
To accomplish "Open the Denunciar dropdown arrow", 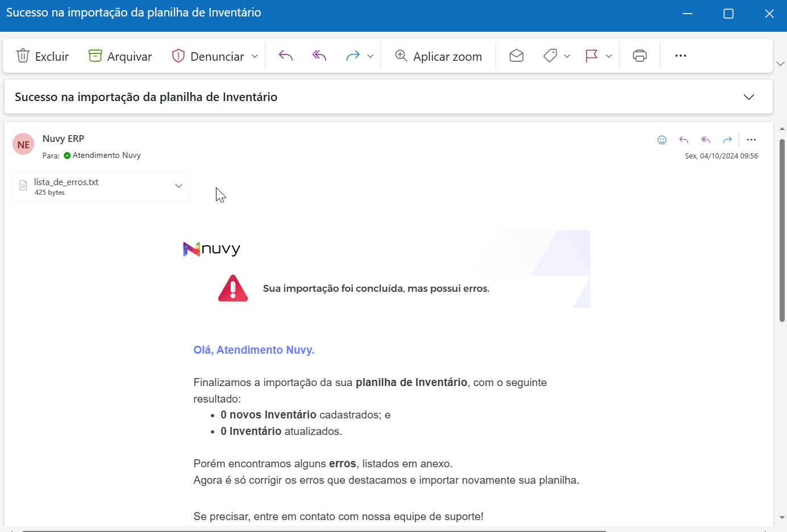I will tap(255, 56).
